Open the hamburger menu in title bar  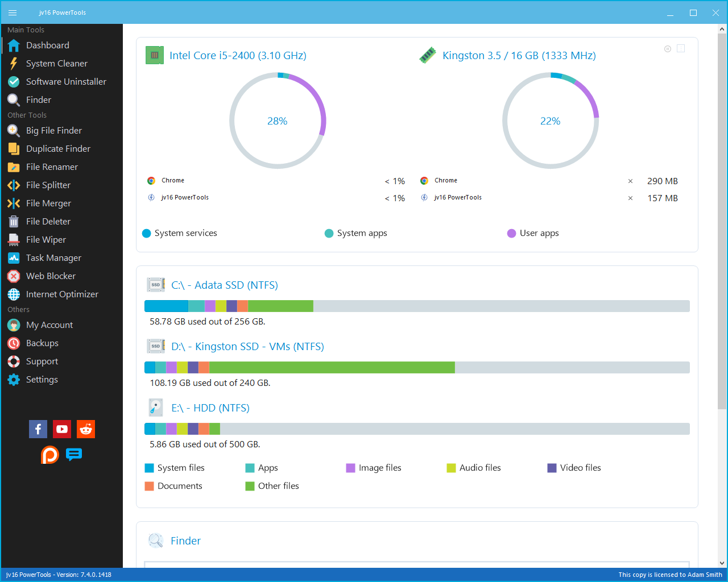[13, 13]
